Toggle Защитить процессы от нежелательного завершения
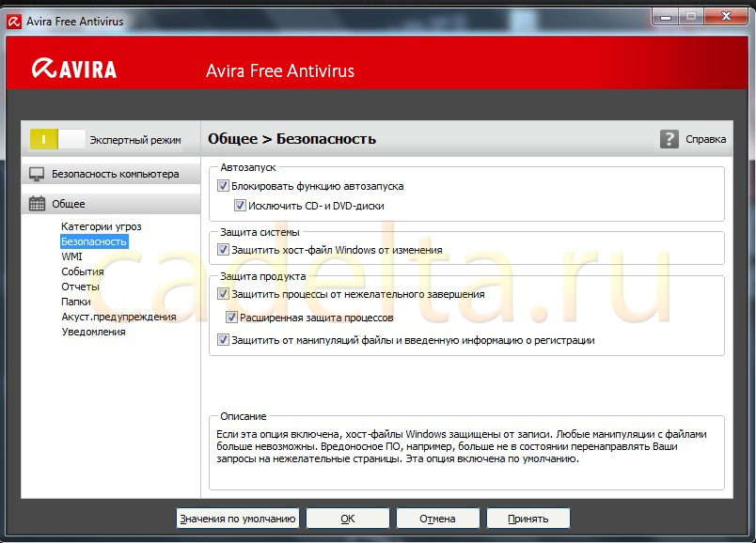 point(223,294)
